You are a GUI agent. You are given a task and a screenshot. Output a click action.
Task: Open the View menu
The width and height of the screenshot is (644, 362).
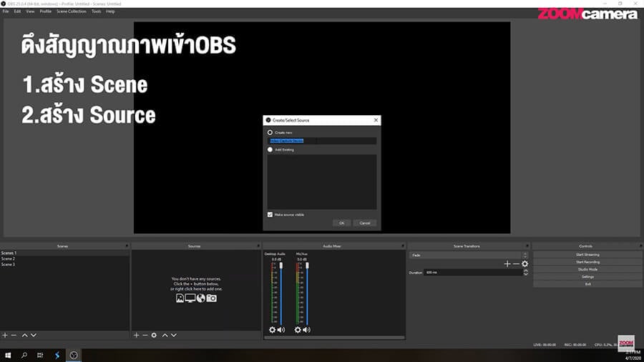pos(30,11)
